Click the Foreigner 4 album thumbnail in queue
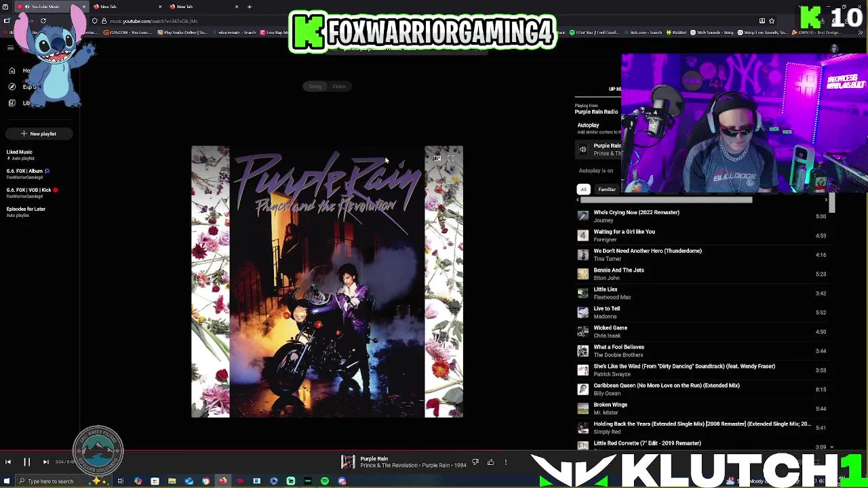Screen dimensions: 868x488 583,235
